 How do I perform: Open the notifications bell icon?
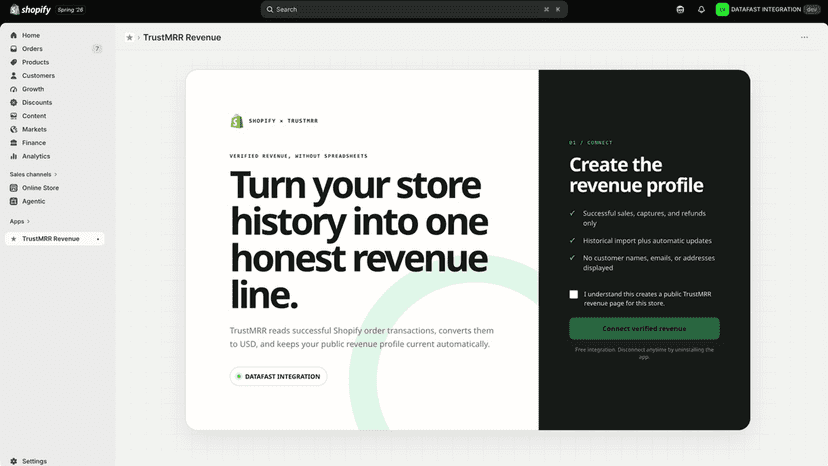tap(701, 10)
